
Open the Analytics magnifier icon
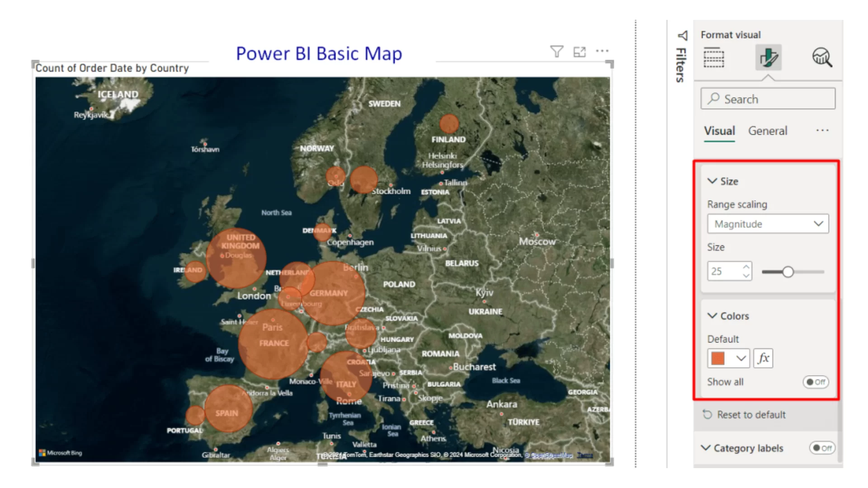tap(822, 57)
